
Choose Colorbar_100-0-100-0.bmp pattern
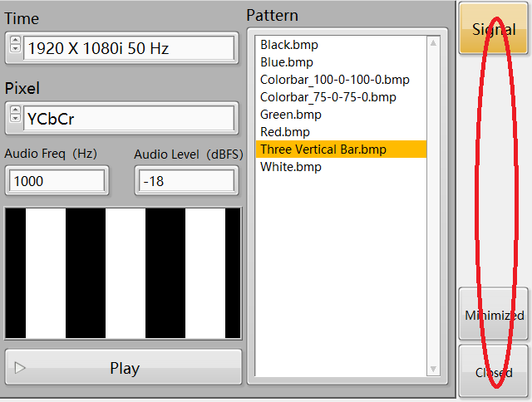click(334, 80)
